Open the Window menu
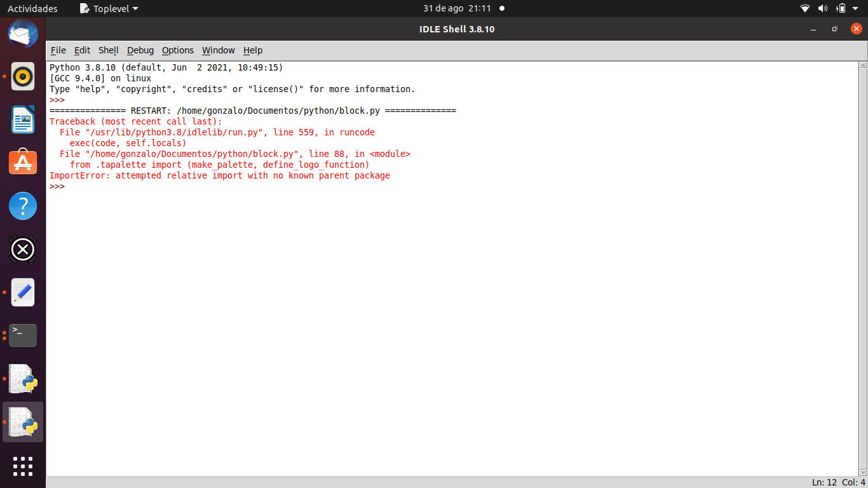This screenshot has height=488, width=868. (218, 50)
